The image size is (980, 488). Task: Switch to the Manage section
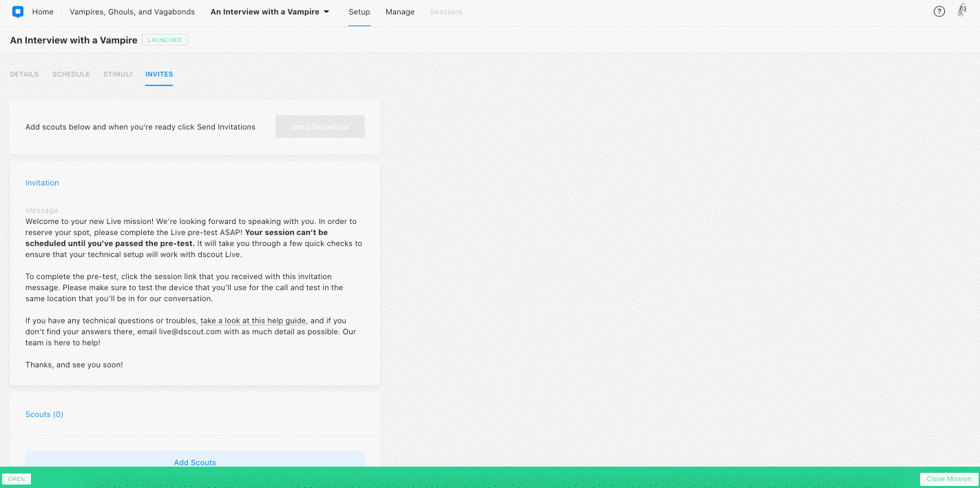click(400, 12)
